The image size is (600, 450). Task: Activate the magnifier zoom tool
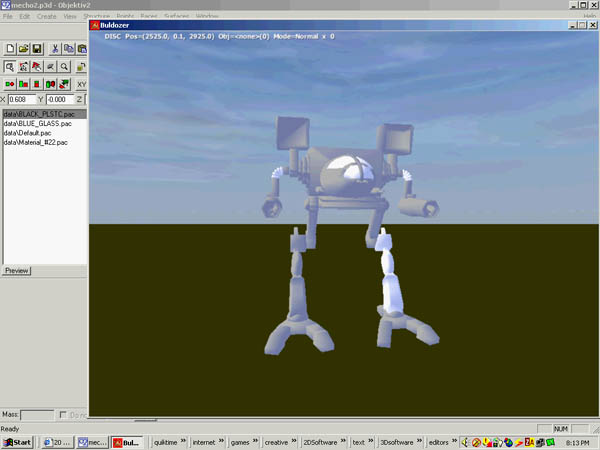click(x=64, y=67)
